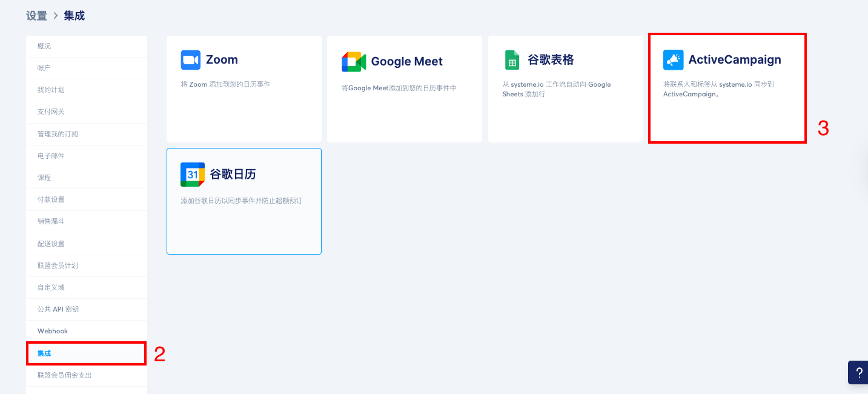Click text 将Google Meet添加到您的日历事件中
Viewport: 868px width, 394px height.
pos(399,88)
